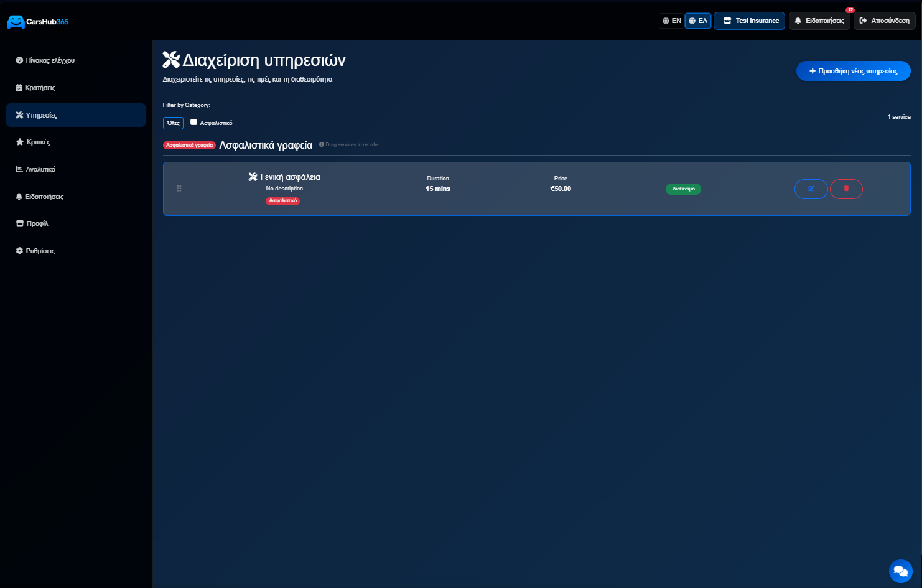The width and height of the screenshot is (922, 588).
Task: Click the edit icon for Γενική ασφάλεια
Action: pos(811,189)
